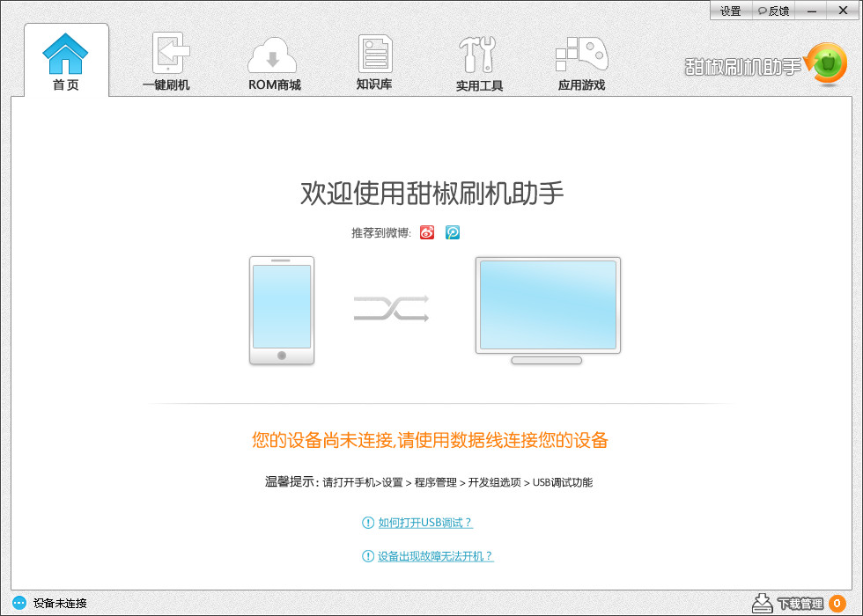Image resolution: width=863 pixels, height=616 pixels.
Task: Click the 设备未连接 status text
Action: pyautogui.click(x=60, y=604)
